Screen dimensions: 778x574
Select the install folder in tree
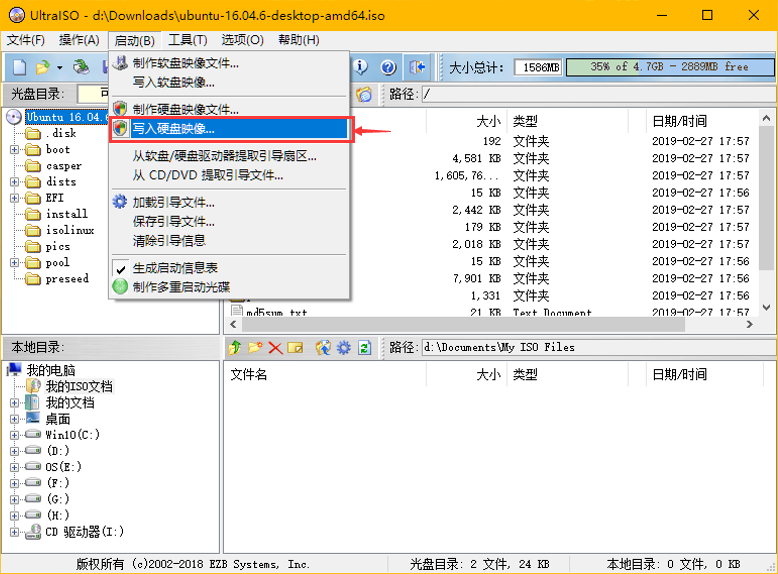pyautogui.click(x=66, y=214)
